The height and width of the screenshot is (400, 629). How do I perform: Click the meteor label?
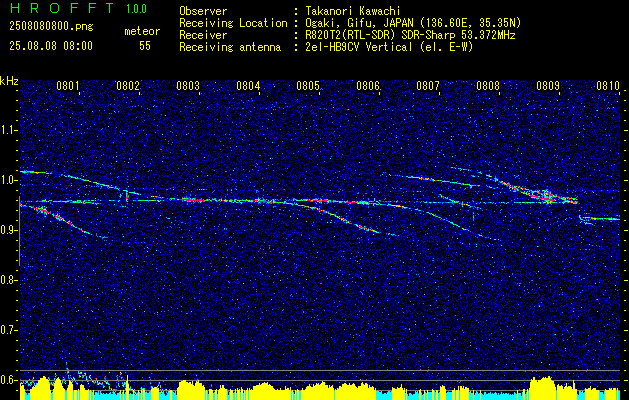[x=142, y=31]
